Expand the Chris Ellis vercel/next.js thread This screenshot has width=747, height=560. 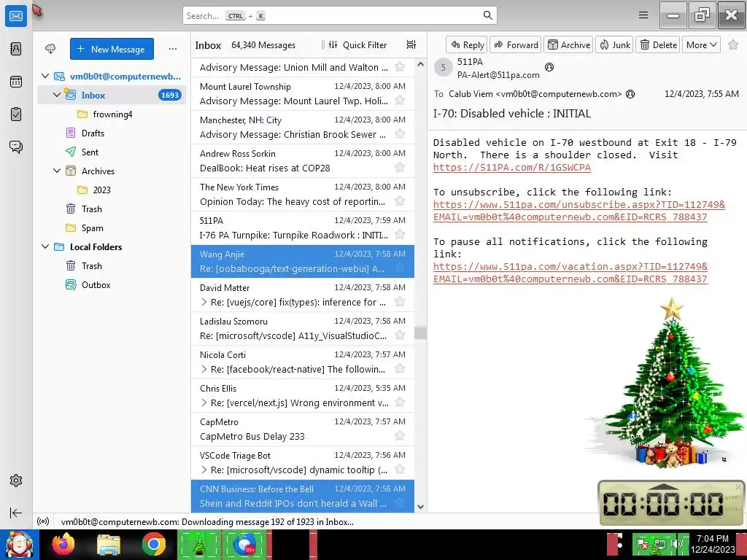[204, 402]
